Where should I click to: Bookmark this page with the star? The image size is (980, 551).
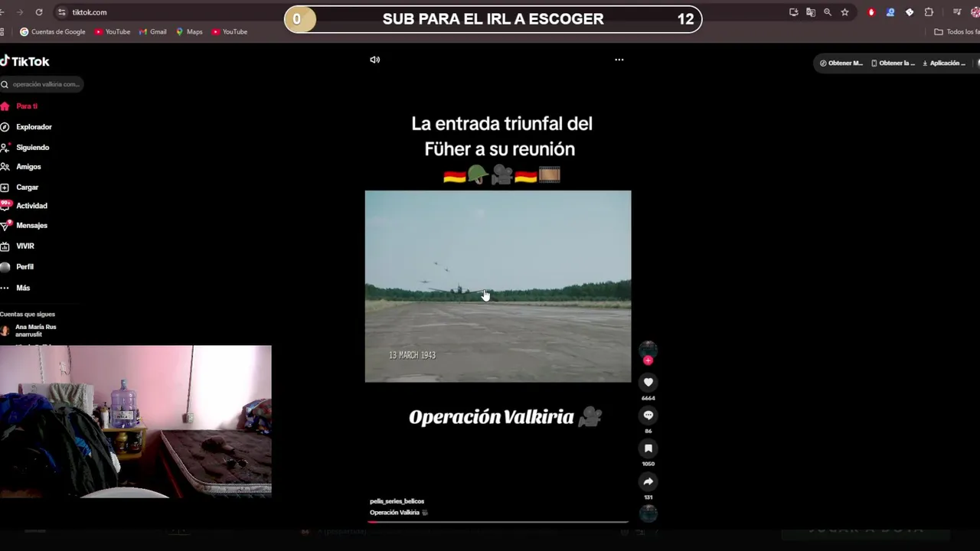pos(844,12)
